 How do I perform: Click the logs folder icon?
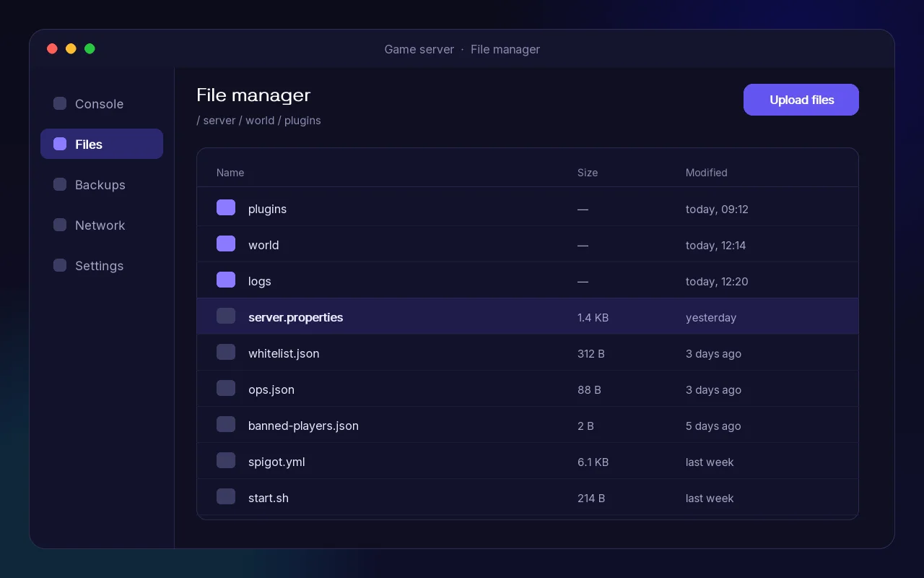[226, 280]
